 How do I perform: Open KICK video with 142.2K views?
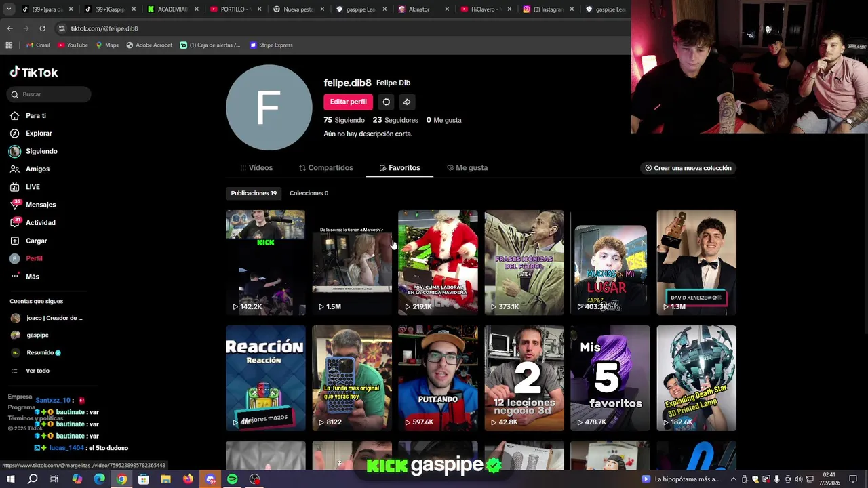[x=265, y=263]
